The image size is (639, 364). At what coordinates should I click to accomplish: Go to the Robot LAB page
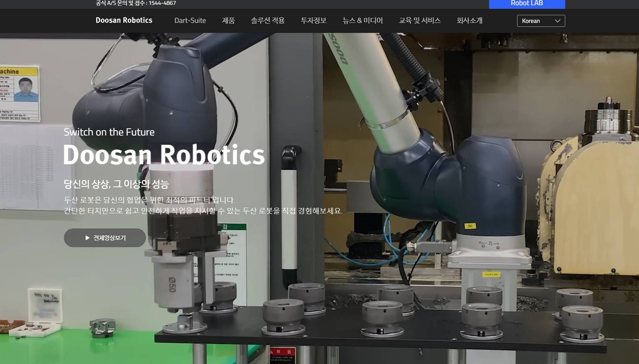click(527, 4)
